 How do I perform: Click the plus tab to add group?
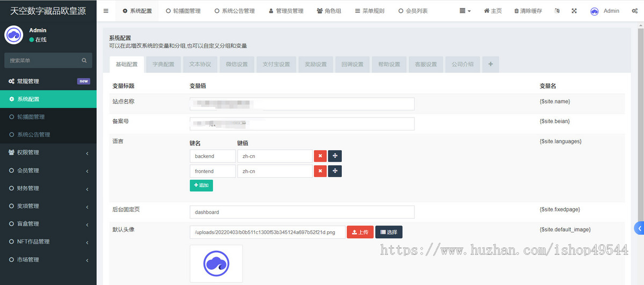[x=491, y=64]
